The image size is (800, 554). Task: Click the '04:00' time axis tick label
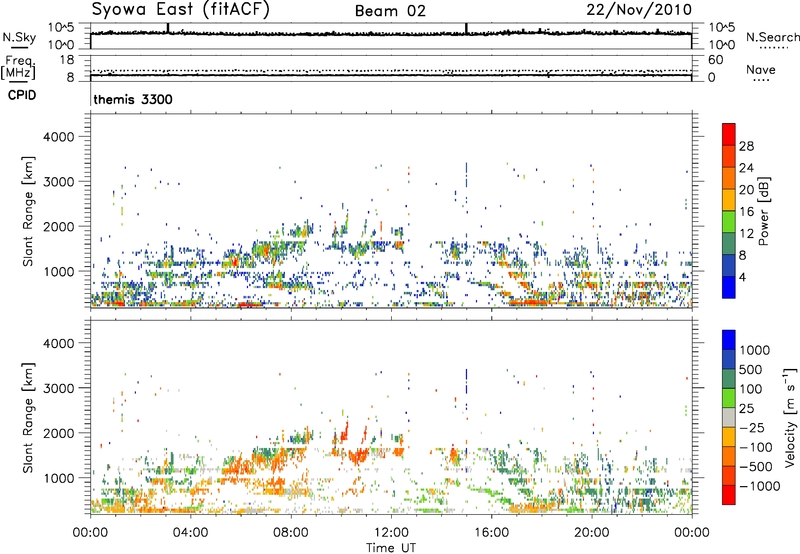tap(190, 533)
